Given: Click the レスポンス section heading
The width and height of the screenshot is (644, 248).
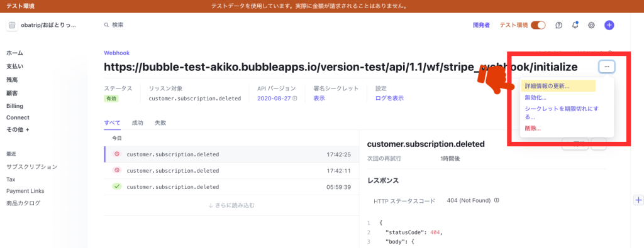Looking at the screenshot, I should pyautogui.click(x=383, y=180).
